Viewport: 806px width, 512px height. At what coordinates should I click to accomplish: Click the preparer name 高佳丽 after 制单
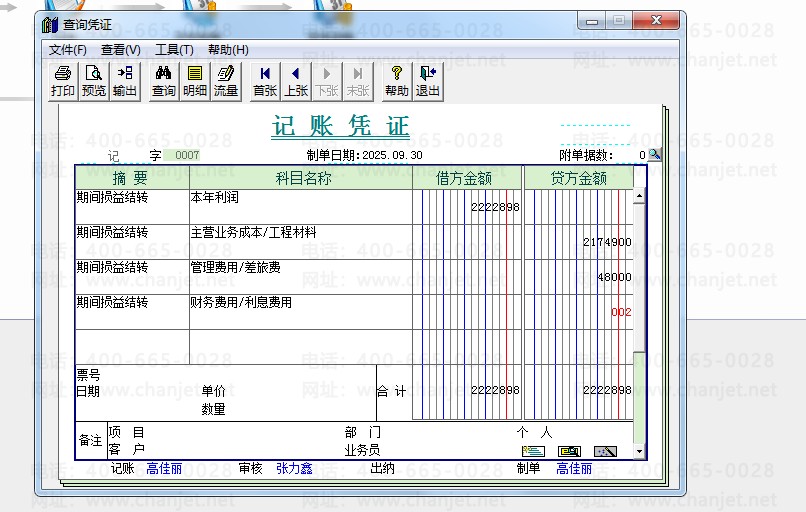pos(574,468)
